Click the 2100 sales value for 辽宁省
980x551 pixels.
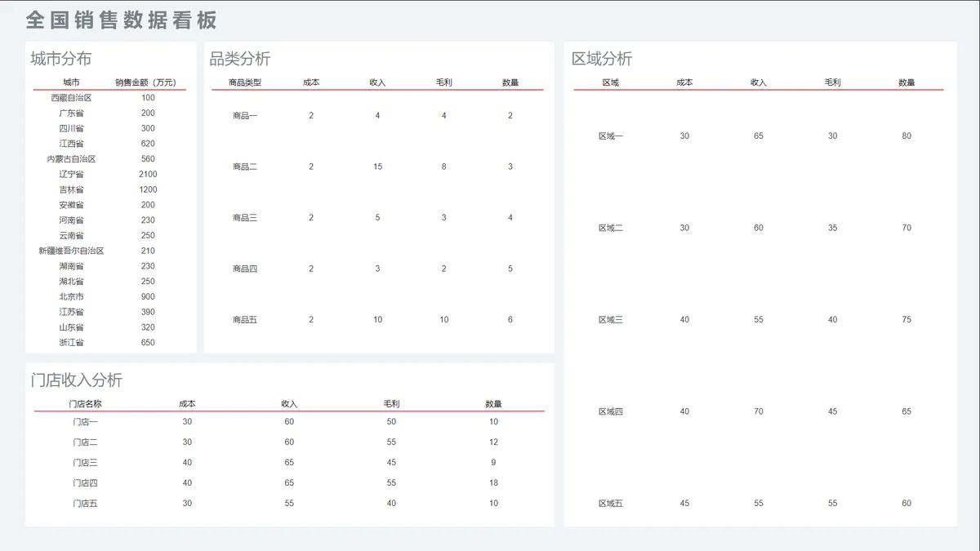[x=148, y=175]
